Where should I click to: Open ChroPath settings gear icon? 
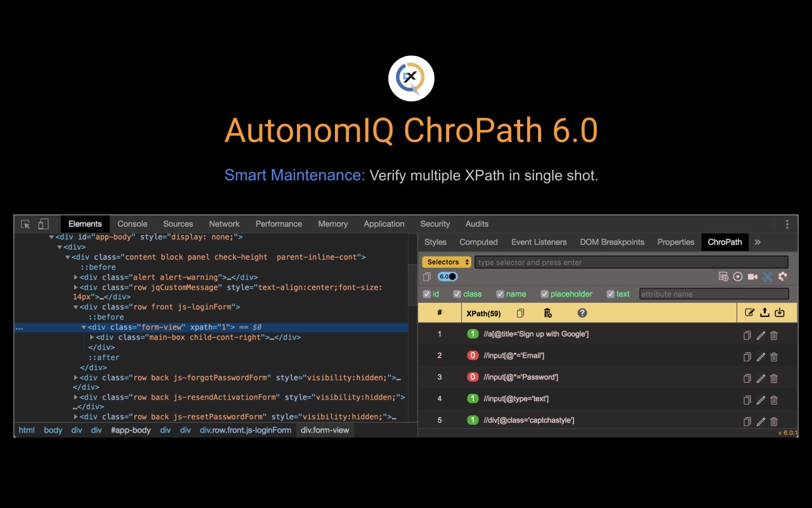(783, 277)
